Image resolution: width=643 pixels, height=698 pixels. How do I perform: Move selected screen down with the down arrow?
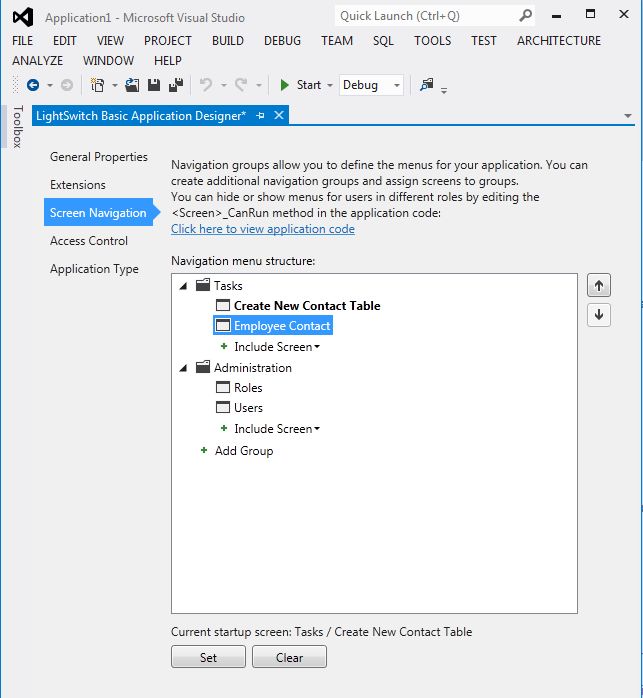pyautogui.click(x=598, y=315)
